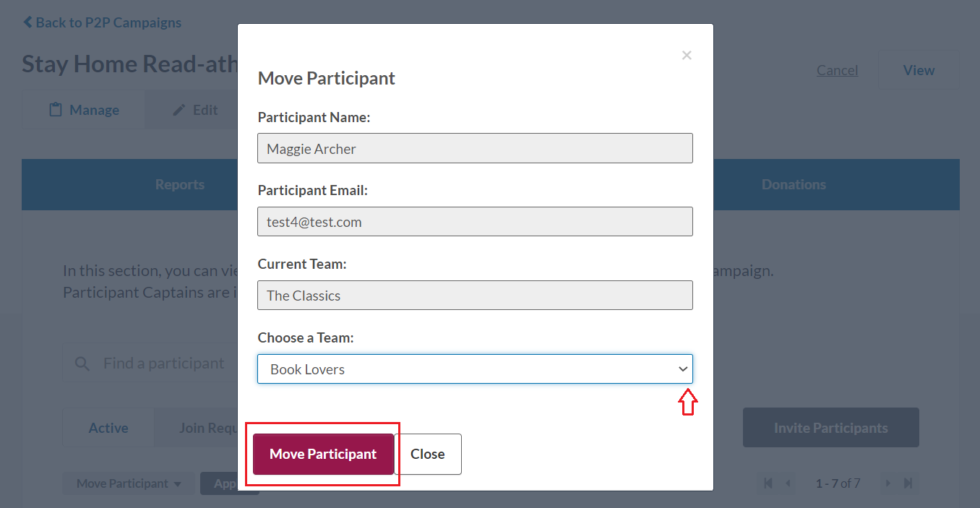Click the Back to P2P Campaigns chevron icon
980x508 pixels.
click(27, 22)
